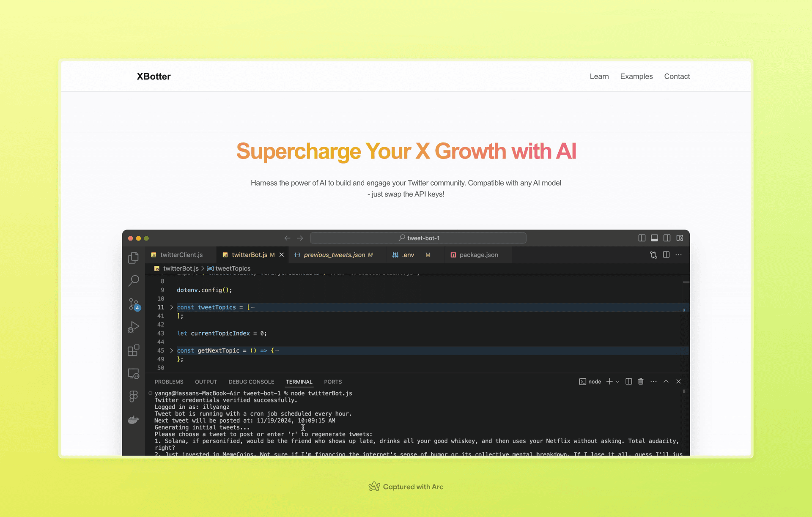This screenshot has width=812, height=517.
Task: Click the XBotter logo text
Action: (x=154, y=77)
